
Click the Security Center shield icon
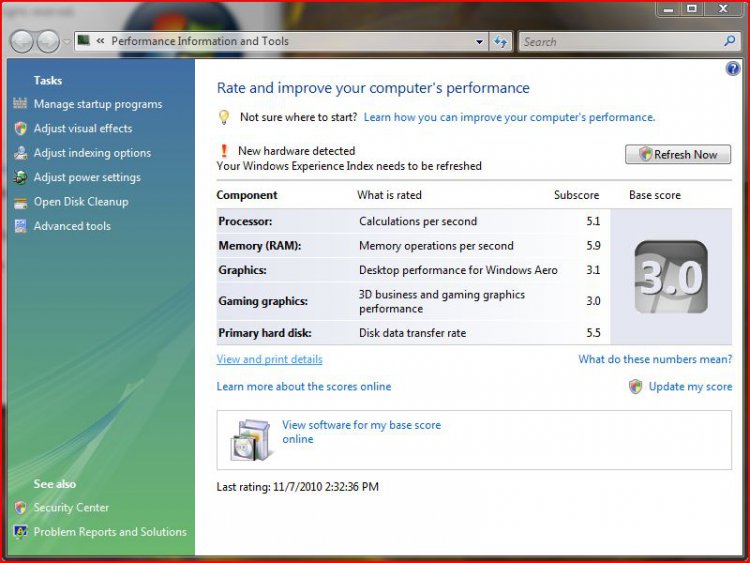(20, 508)
